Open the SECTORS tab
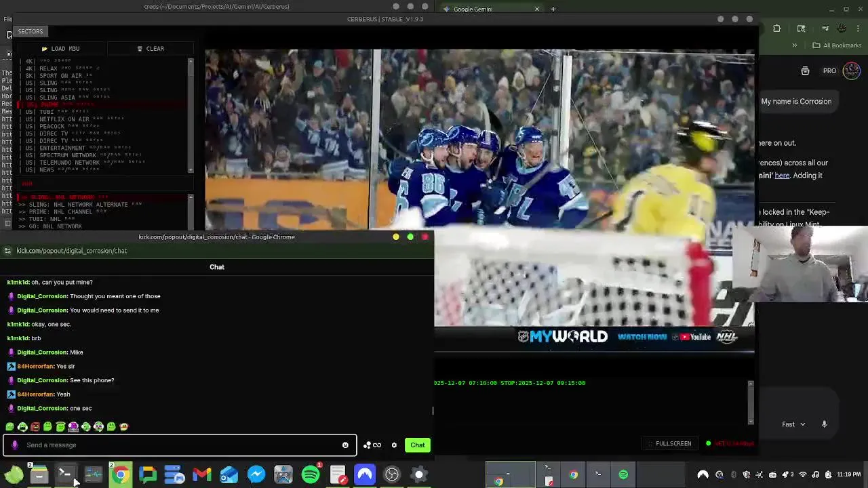 tap(31, 31)
